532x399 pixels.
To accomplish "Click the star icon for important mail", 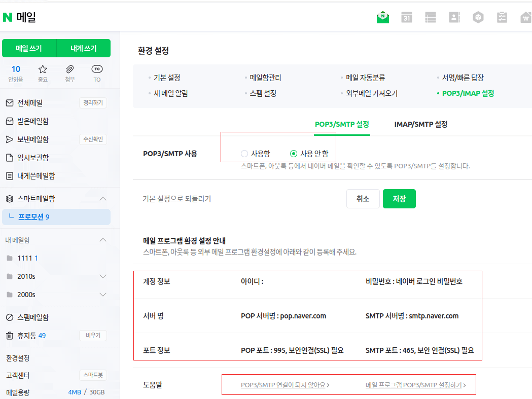I will pos(43,68).
